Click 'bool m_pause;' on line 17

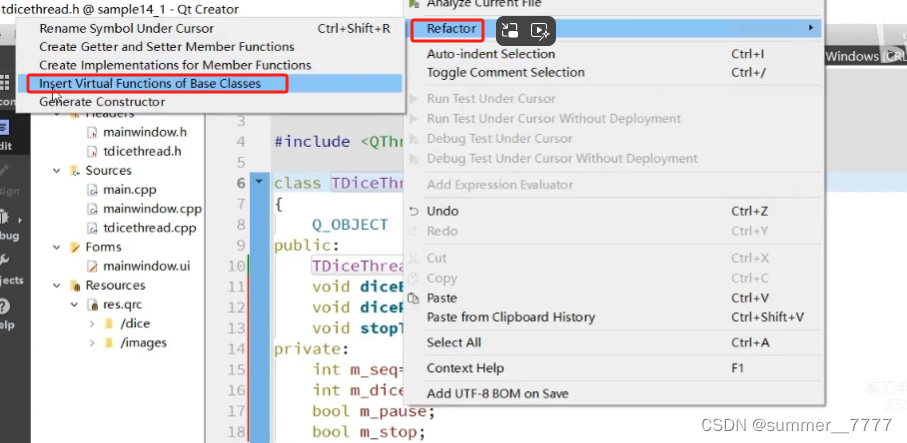coord(373,411)
